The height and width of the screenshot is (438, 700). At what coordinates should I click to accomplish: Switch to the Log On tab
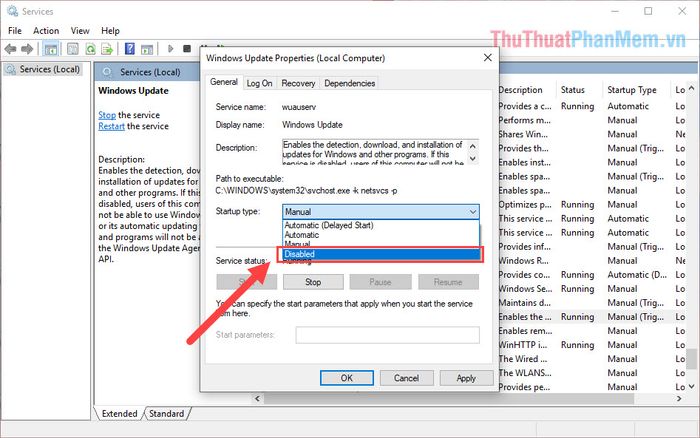point(259,83)
